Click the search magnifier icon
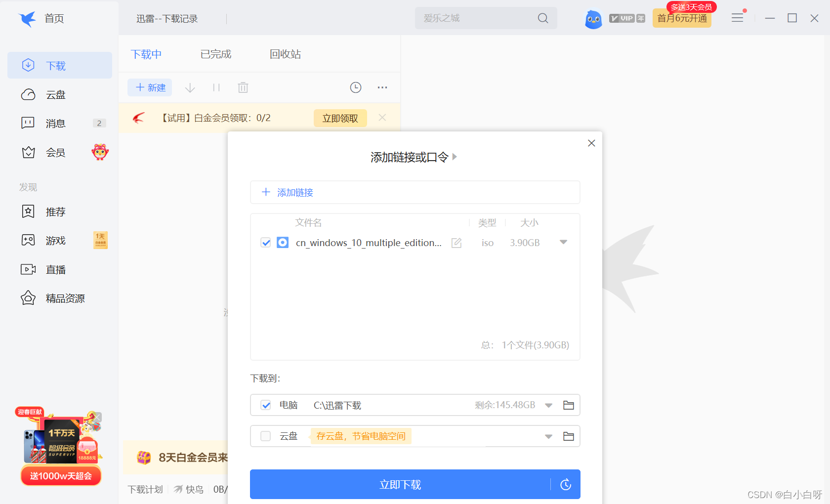Image resolution: width=830 pixels, height=504 pixels. [x=543, y=18]
